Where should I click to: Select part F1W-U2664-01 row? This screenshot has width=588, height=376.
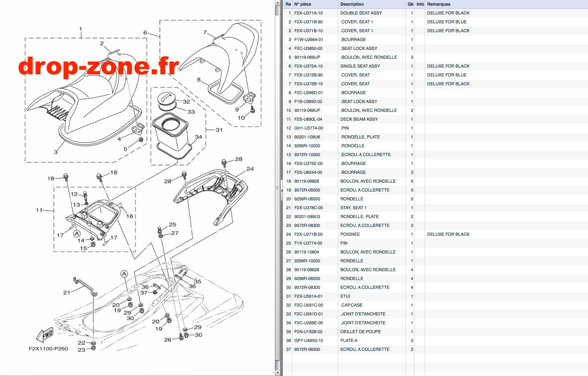(435, 40)
